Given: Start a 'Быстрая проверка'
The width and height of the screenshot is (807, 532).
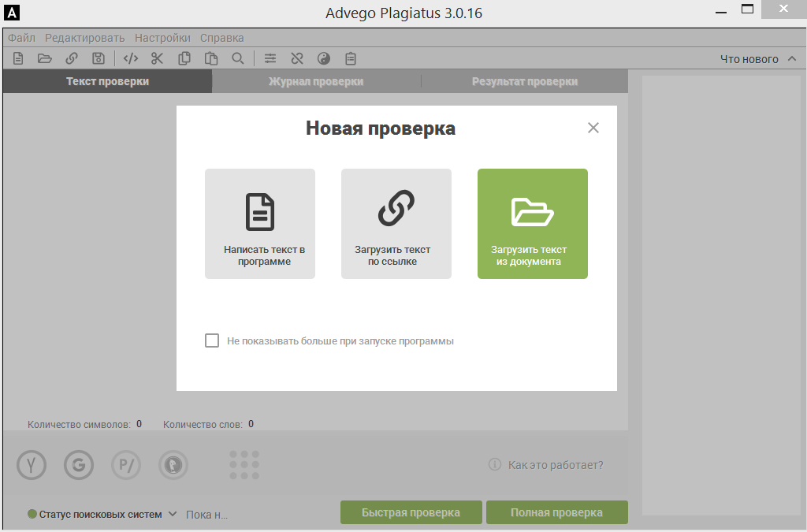Looking at the screenshot, I should (410, 512).
